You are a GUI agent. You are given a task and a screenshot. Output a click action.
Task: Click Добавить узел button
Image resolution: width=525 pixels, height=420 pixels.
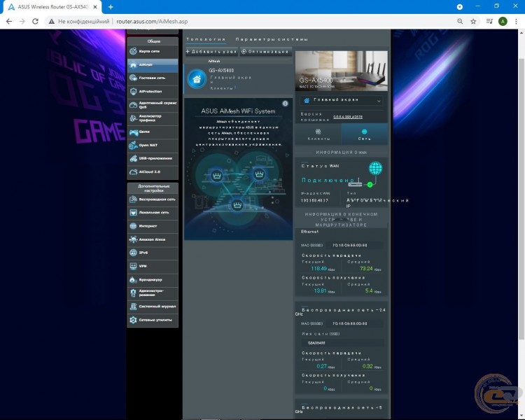click(211, 52)
